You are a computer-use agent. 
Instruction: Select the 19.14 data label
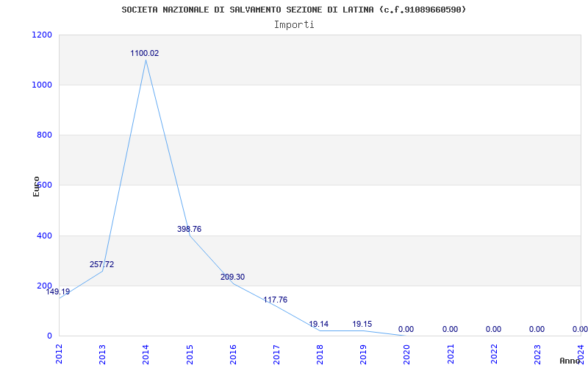(319, 324)
